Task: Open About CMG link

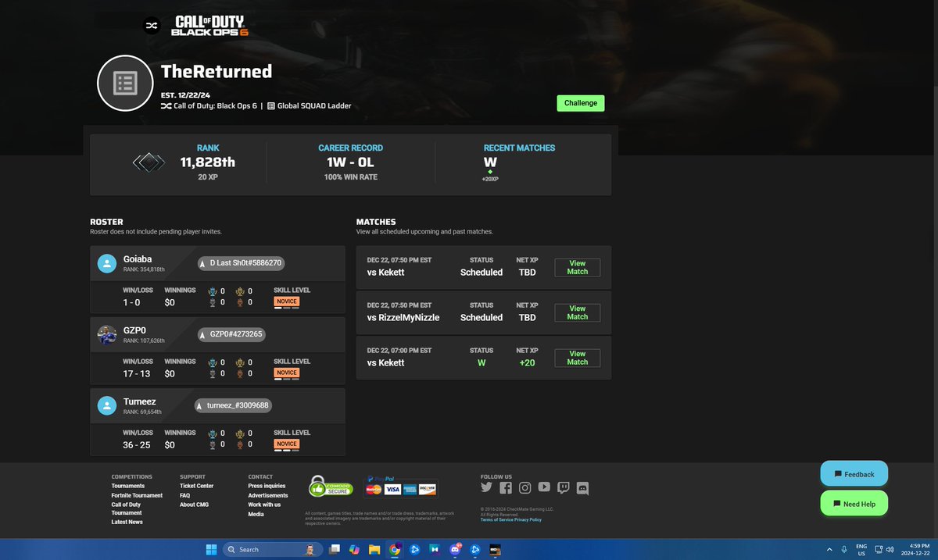Action: tap(193, 505)
